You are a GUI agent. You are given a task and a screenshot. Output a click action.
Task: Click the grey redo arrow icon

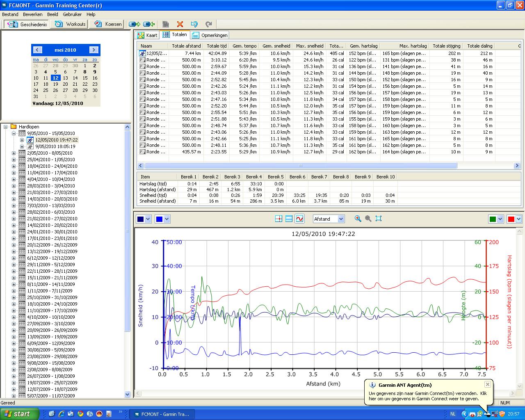pos(209,24)
